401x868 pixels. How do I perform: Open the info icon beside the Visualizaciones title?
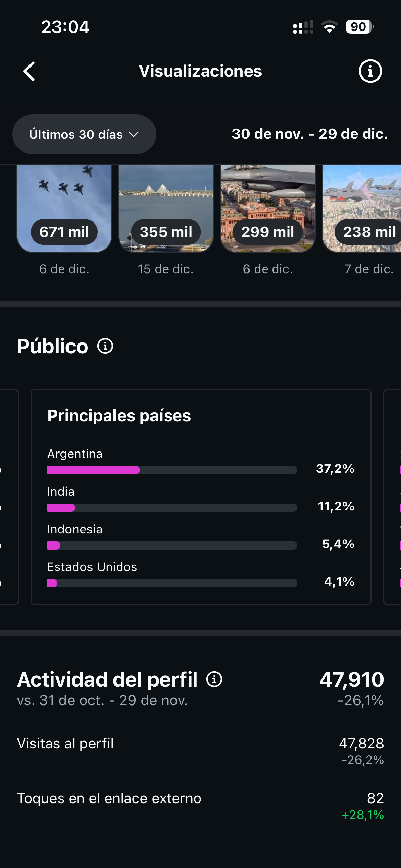pos(370,71)
